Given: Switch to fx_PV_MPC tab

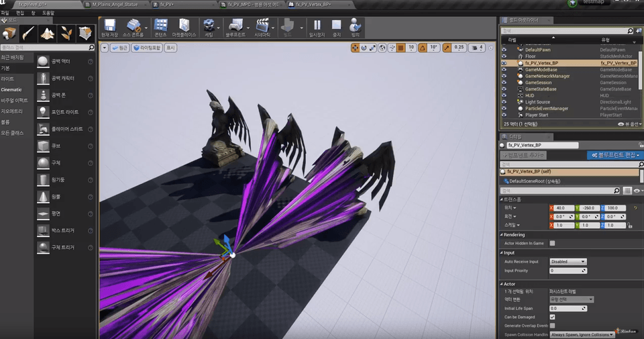Looking at the screenshot, I should [253, 5].
